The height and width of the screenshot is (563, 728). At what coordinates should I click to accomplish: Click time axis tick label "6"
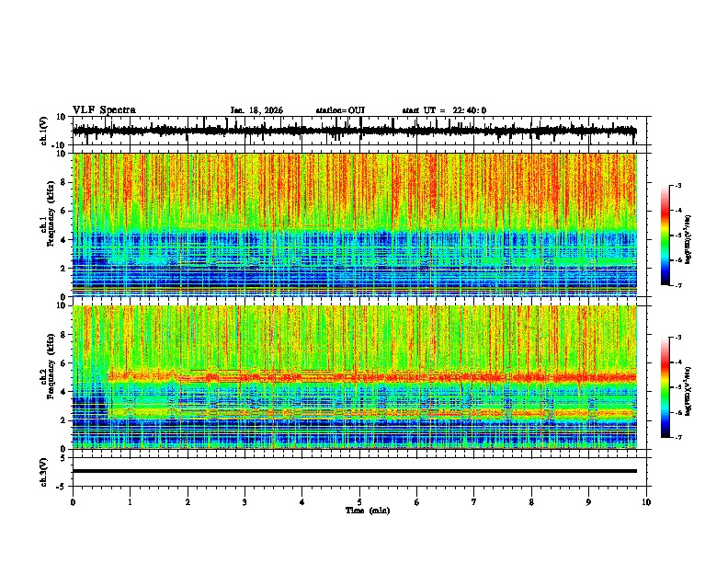click(417, 502)
